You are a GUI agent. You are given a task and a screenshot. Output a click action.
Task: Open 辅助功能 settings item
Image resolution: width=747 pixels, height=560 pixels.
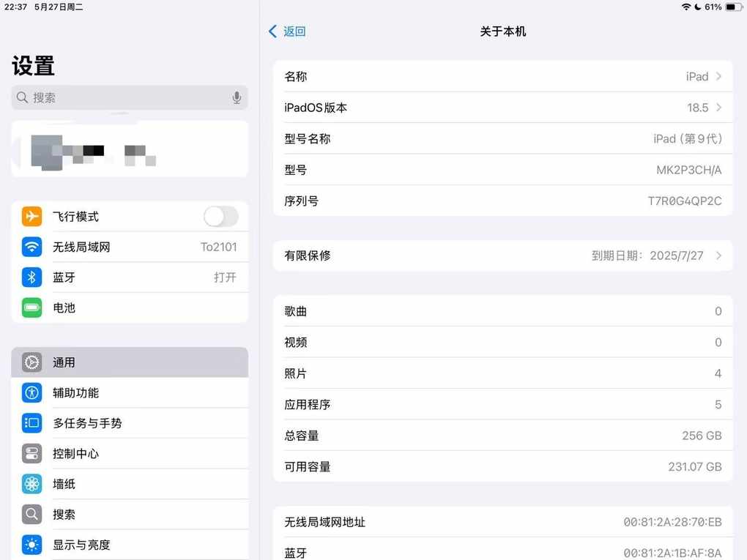(x=130, y=393)
